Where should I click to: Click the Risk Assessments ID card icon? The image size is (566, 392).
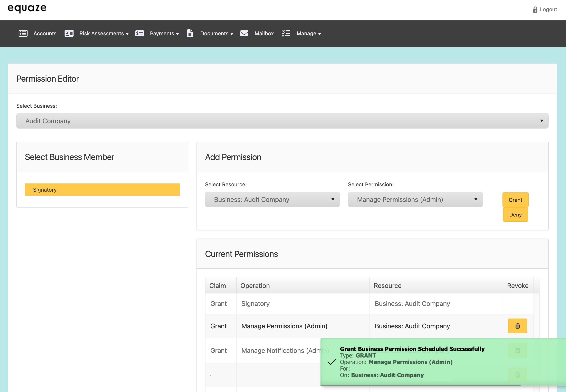click(69, 33)
